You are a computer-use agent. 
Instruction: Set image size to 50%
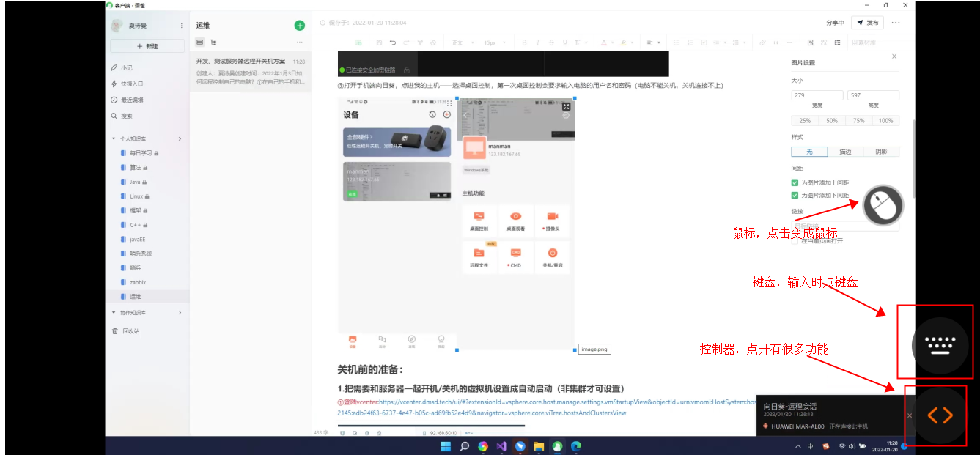coord(832,120)
